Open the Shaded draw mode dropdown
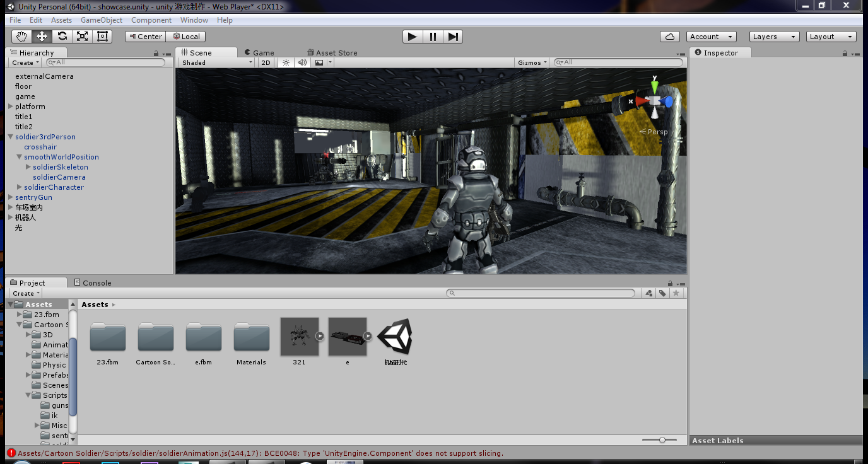868x464 pixels. 216,62
